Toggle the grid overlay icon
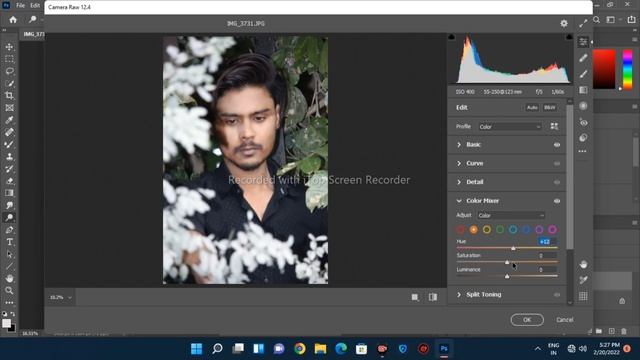The image size is (640, 360). (x=583, y=296)
